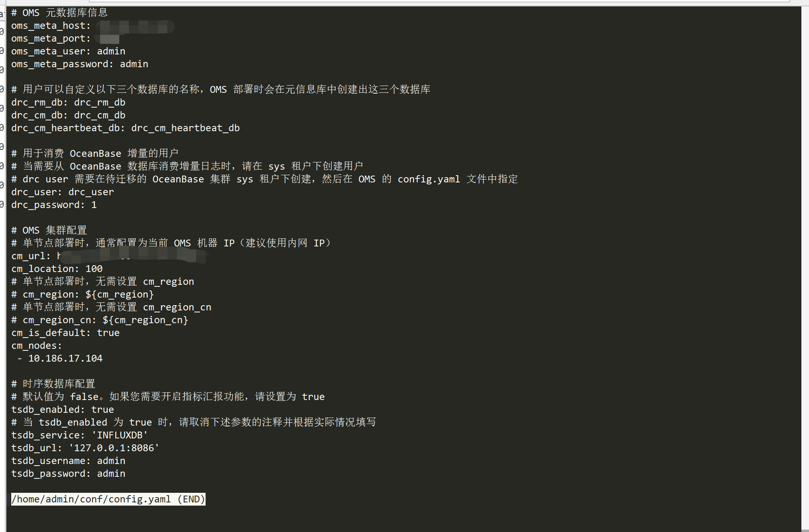
Task: Click the cm_is_default: true line
Action: 65,333
